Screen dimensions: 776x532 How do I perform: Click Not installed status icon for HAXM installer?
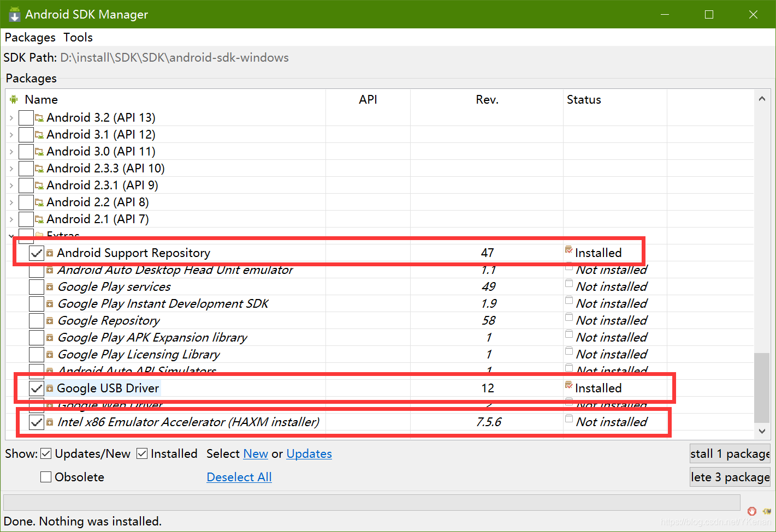click(569, 419)
